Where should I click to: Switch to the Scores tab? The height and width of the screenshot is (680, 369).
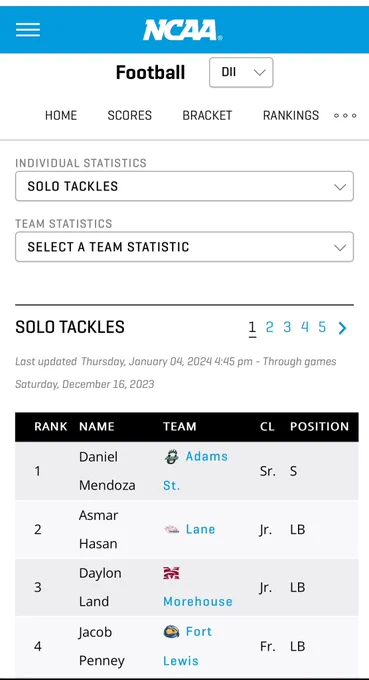(130, 115)
